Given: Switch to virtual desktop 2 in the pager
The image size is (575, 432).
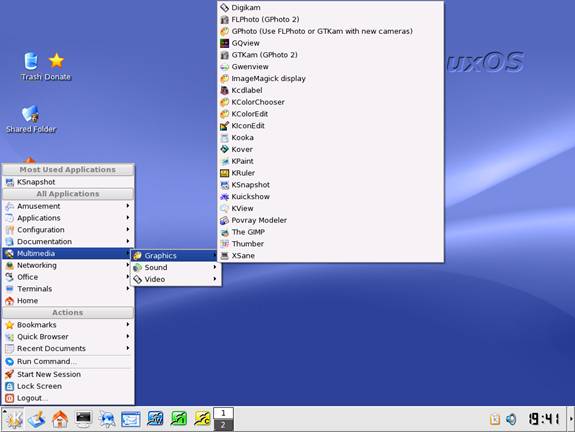Looking at the screenshot, I should click(223, 425).
